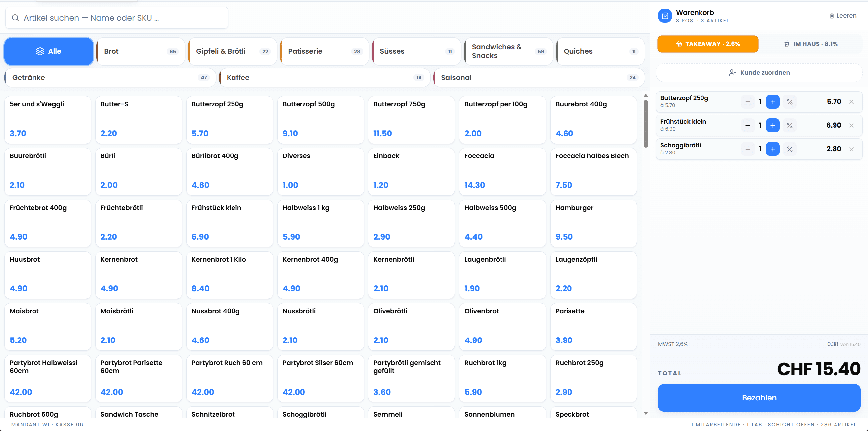Open the Getränke category
The width and height of the screenshot is (868, 431).
[x=110, y=78]
